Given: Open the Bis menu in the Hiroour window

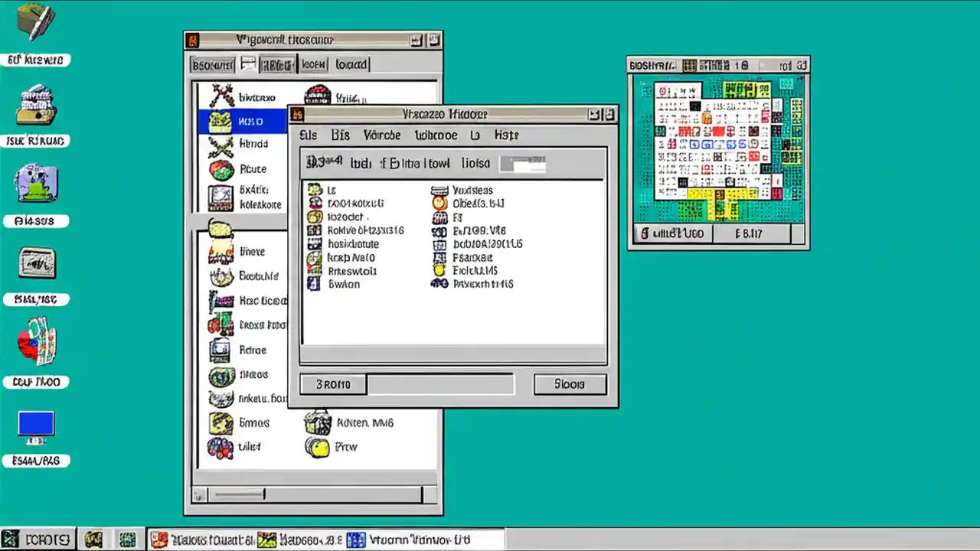Looking at the screenshot, I should [x=340, y=135].
